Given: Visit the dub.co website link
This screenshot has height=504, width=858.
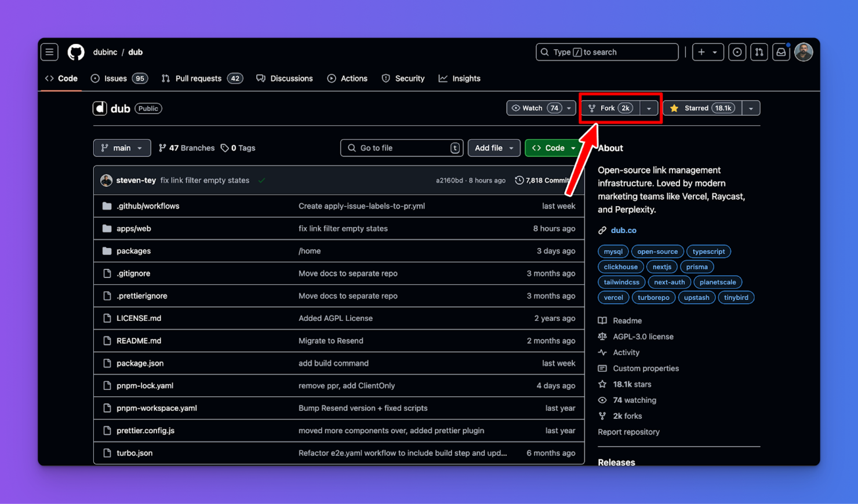Looking at the screenshot, I should click(624, 230).
